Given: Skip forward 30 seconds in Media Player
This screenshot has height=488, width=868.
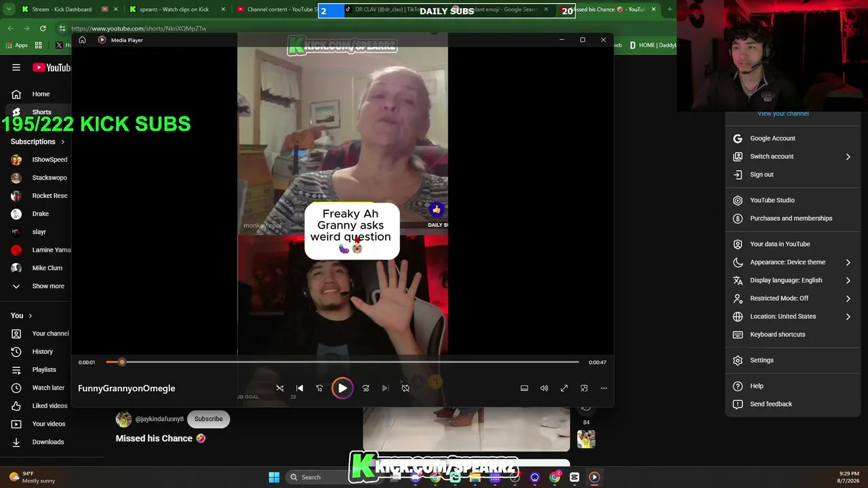Looking at the screenshot, I should click(x=366, y=388).
